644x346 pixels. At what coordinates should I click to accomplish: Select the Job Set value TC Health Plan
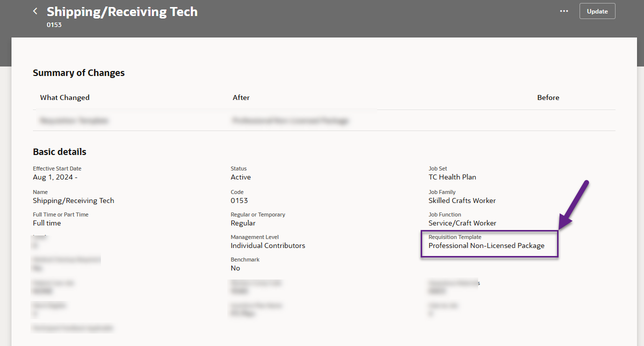[x=452, y=177]
